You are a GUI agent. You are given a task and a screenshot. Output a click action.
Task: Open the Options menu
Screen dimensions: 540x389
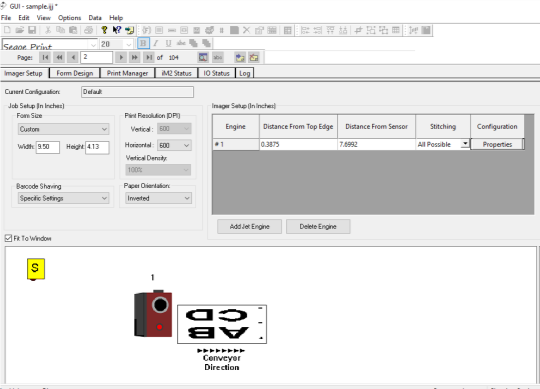click(70, 18)
